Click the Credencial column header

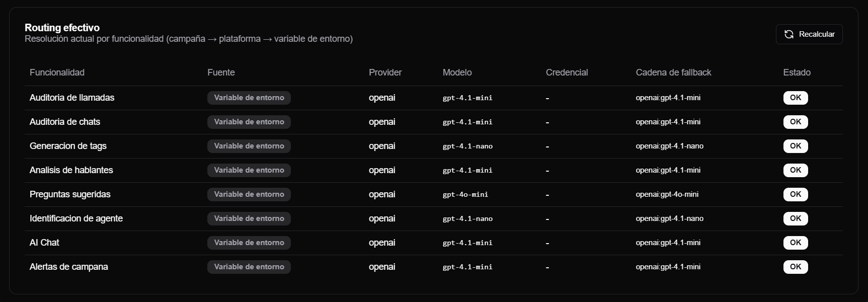pos(567,72)
